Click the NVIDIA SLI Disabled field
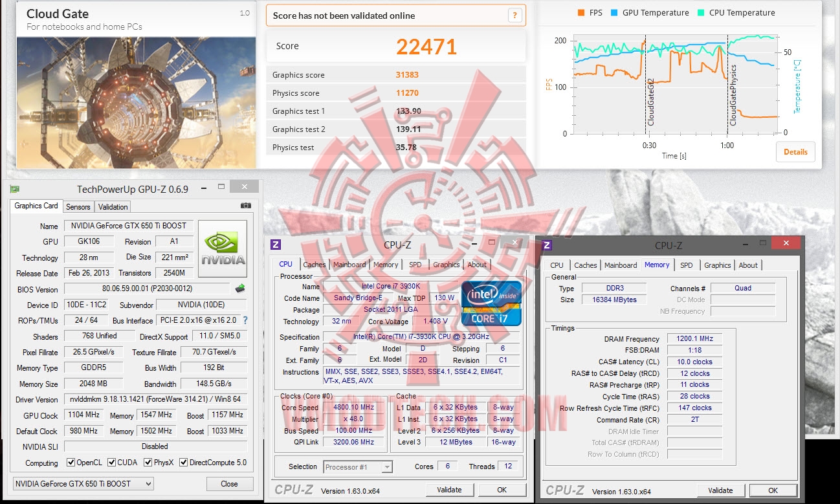This screenshot has width=840, height=504. pos(155,446)
